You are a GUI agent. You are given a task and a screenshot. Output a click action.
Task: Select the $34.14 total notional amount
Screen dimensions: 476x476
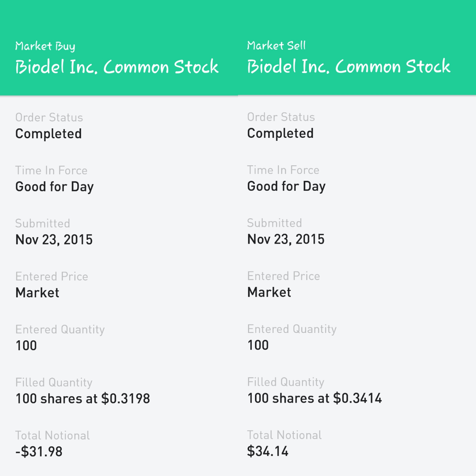[268, 451]
